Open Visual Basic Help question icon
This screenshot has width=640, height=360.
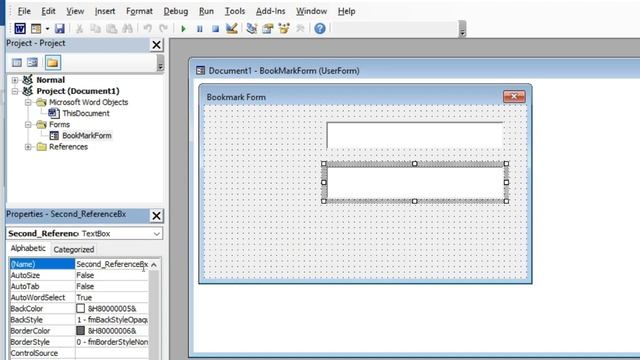tap(320, 29)
